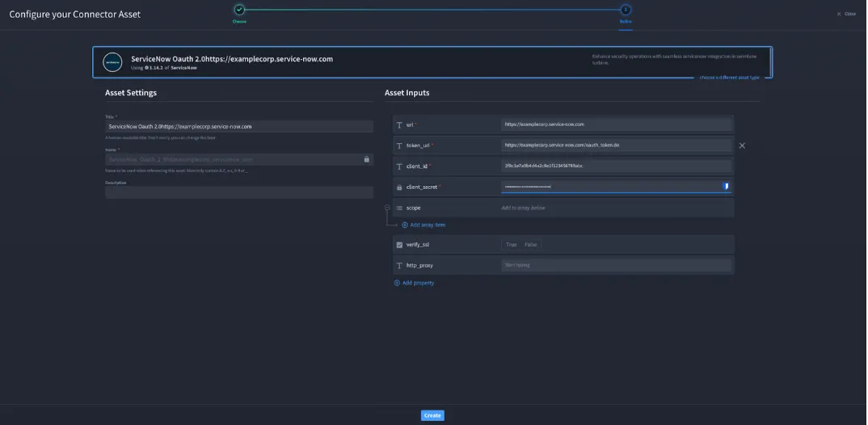The image size is (868, 425).
Task: Close the connector asset dialog
Action: 846,14
